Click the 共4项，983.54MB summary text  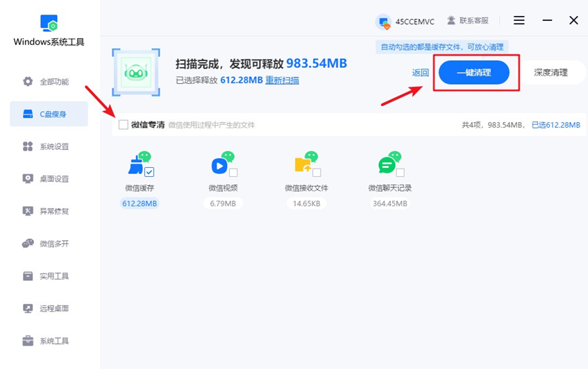pyautogui.click(x=494, y=125)
